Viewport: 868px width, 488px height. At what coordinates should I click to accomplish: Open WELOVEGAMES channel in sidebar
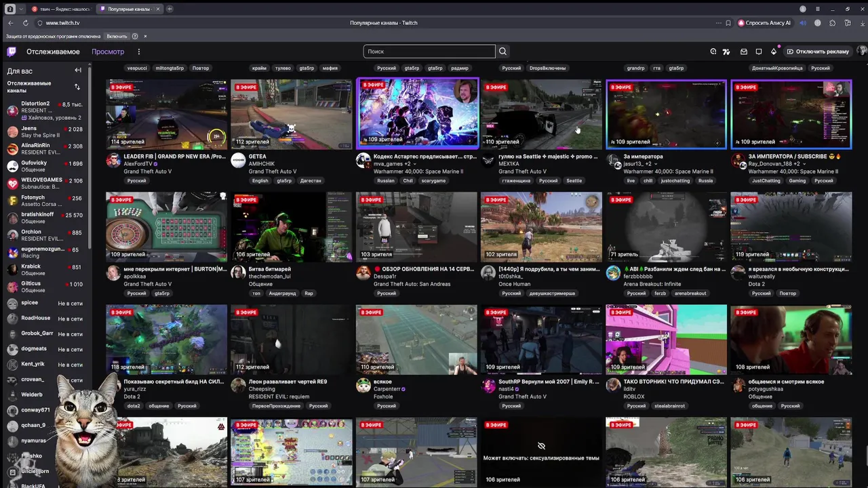point(45,184)
